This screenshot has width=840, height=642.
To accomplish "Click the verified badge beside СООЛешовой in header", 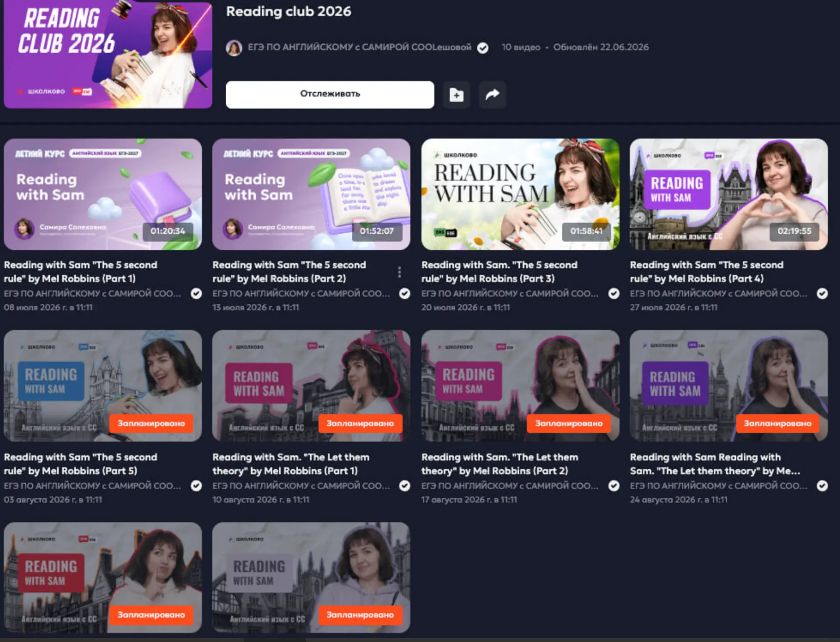I will (483, 48).
